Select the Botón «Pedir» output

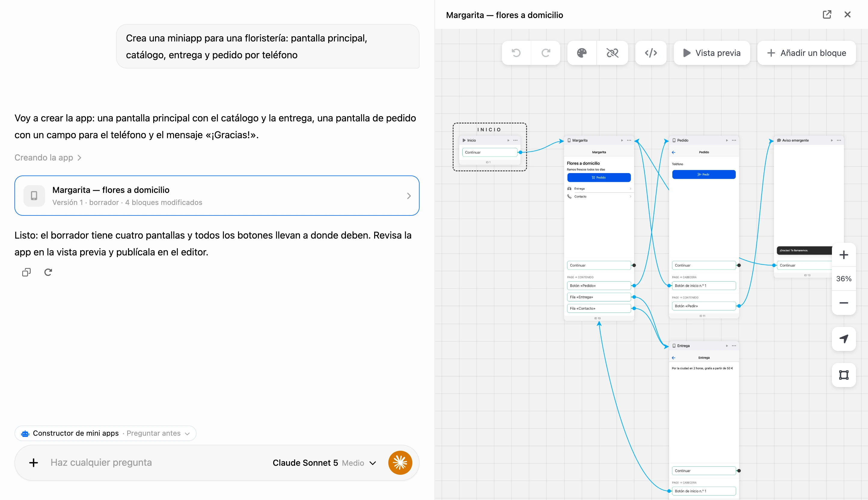pyautogui.click(x=704, y=306)
